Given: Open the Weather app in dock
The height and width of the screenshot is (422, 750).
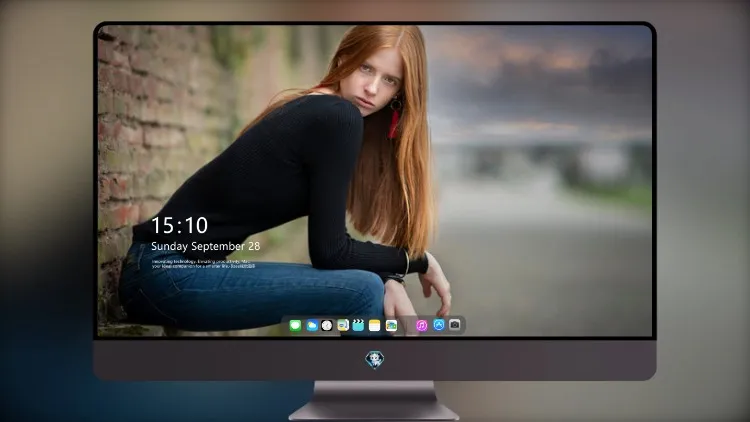Looking at the screenshot, I should click(x=311, y=326).
